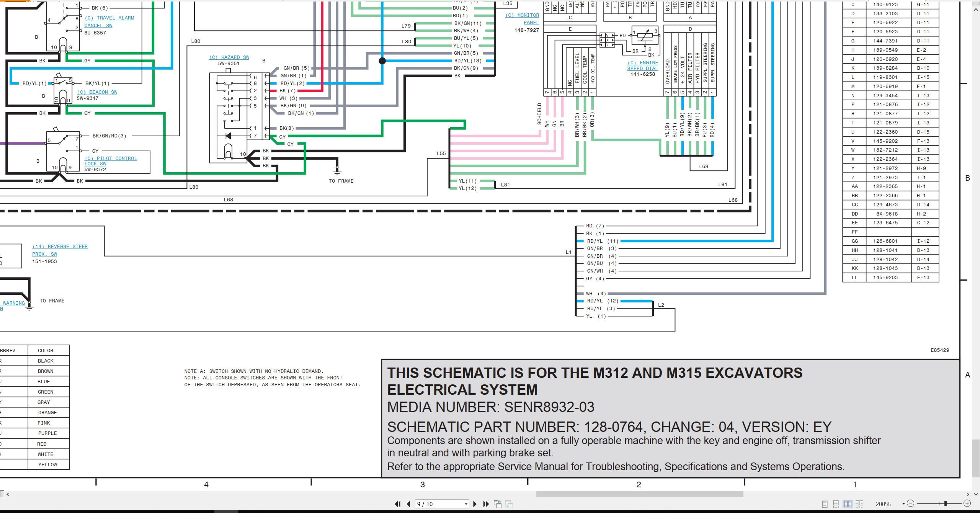Click the scroll right arrow
The height and width of the screenshot is (513, 980).
point(968,494)
